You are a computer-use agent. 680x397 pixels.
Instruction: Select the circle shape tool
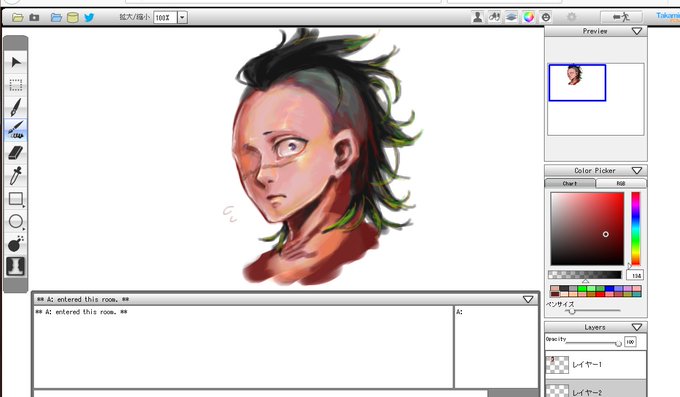[x=16, y=221]
